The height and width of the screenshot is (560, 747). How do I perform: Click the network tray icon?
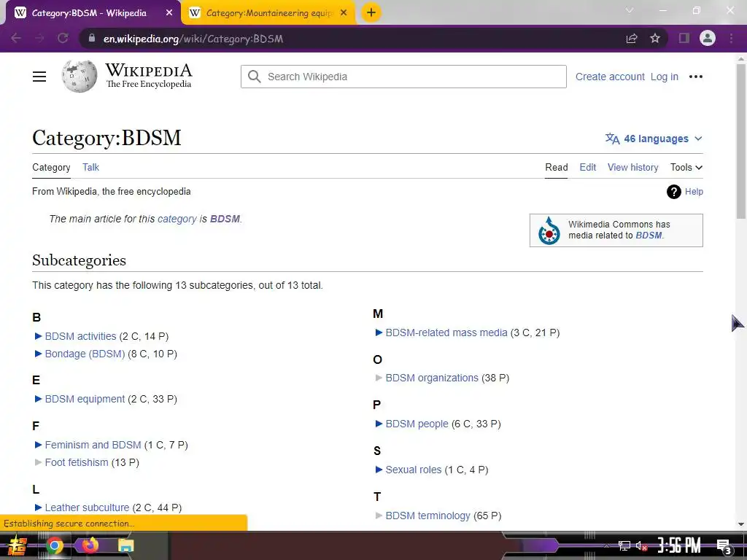[x=624, y=545]
